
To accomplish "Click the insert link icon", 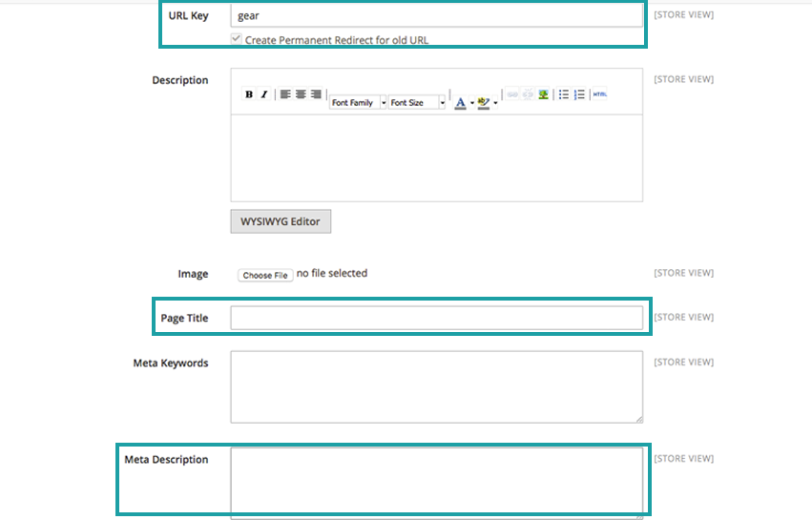I will [512, 94].
